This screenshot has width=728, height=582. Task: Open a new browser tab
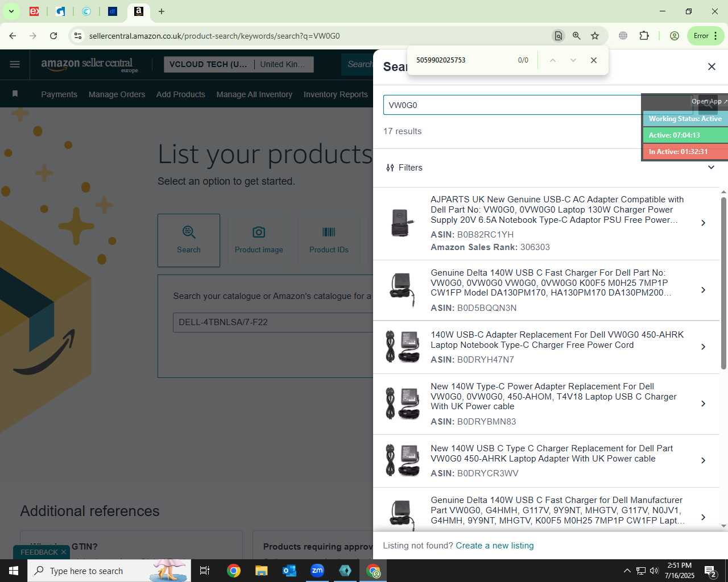(x=162, y=11)
